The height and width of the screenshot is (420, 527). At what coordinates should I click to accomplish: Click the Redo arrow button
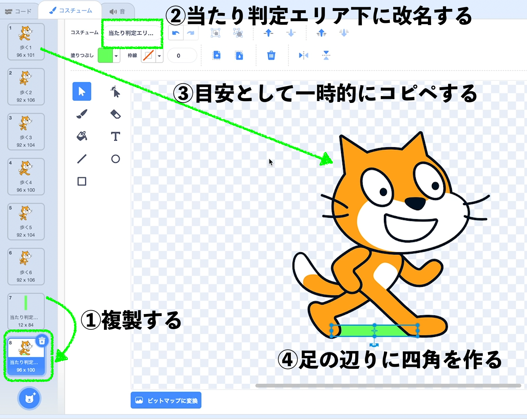(x=190, y=33)
